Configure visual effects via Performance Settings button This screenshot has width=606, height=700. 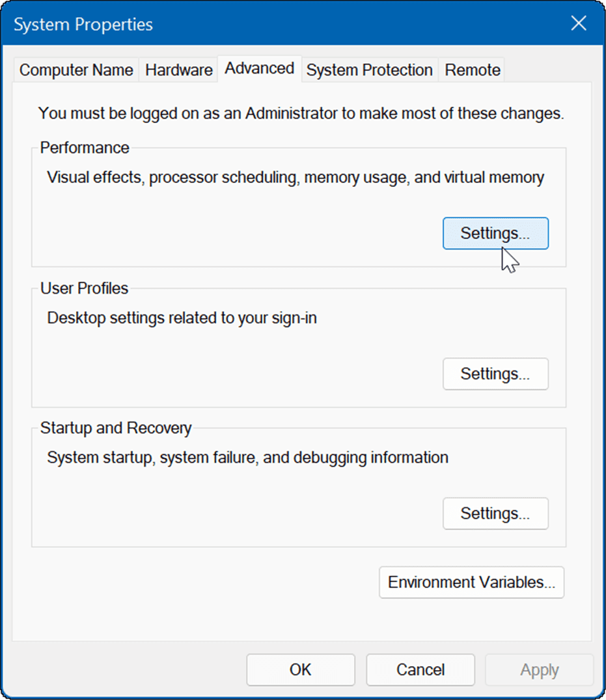(495, 233)
